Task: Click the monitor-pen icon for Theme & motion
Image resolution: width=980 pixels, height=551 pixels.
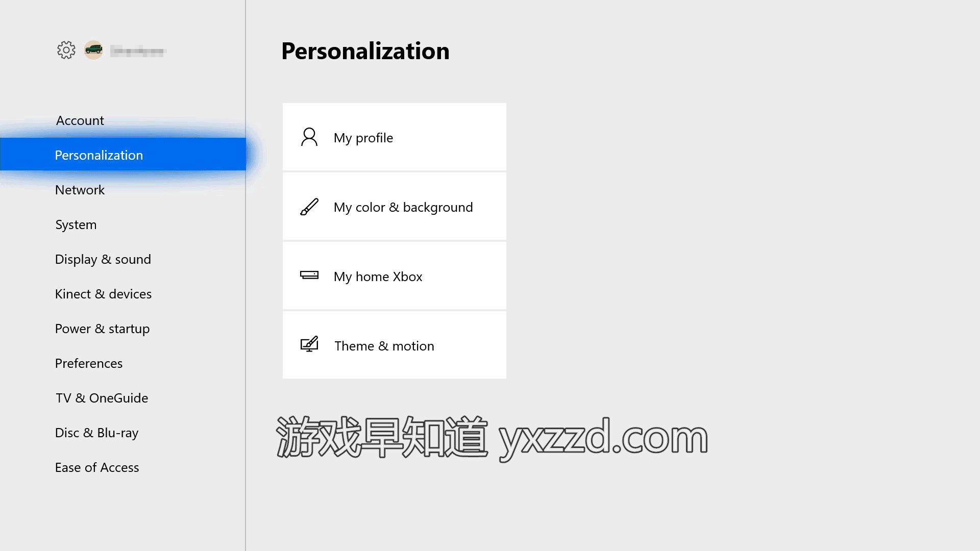Action: 309,344
